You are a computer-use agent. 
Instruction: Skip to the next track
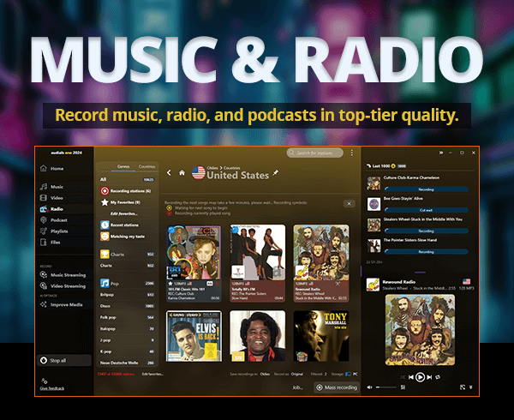pos(429,377)
